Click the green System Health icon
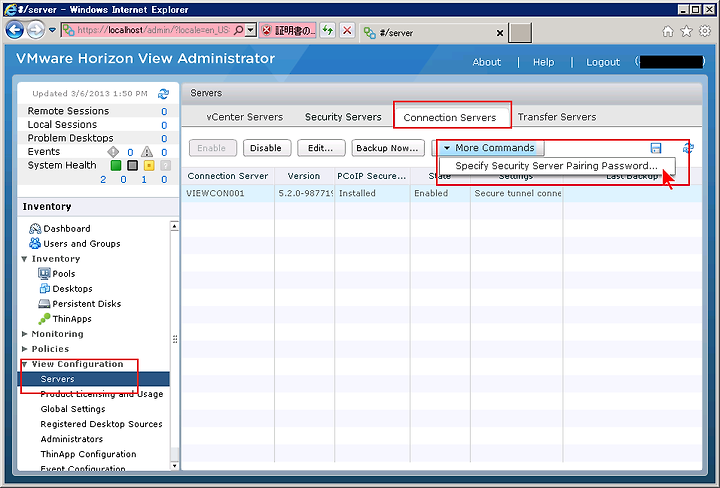This screenshot has height=488, width=720. click(116, 165)
